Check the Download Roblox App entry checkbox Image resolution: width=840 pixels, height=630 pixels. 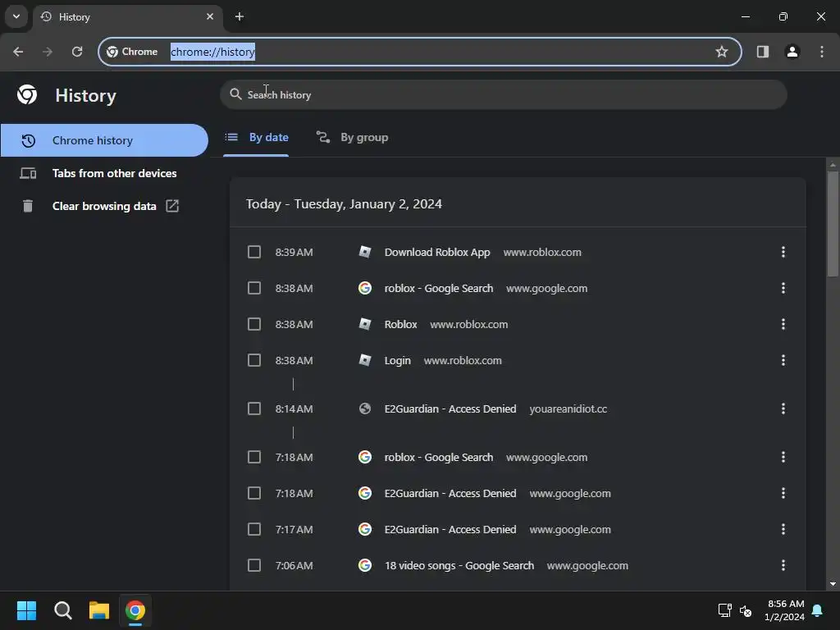(254, 252)
